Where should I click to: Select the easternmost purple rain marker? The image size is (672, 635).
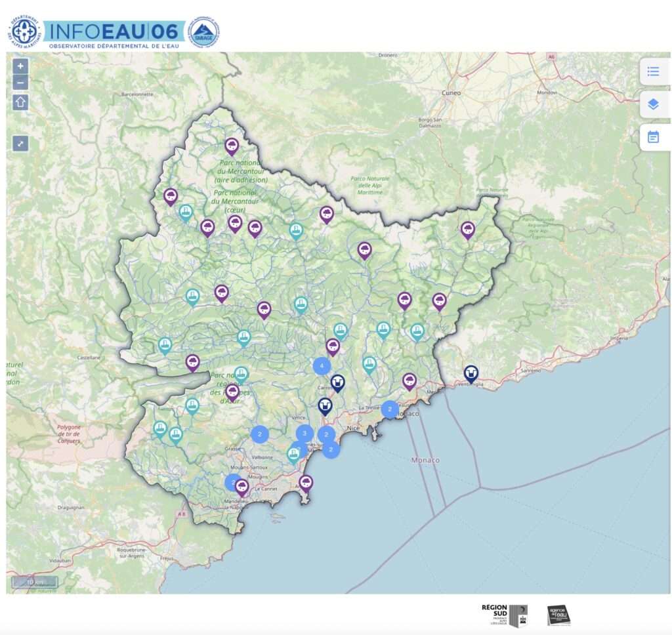coord(467,229)
